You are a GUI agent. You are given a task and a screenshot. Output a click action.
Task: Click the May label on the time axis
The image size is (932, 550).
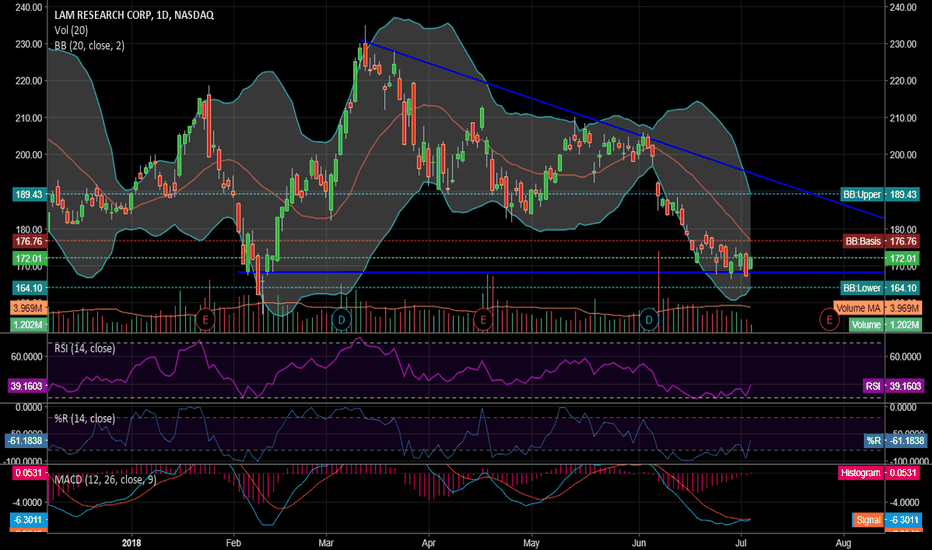(531, 543)
